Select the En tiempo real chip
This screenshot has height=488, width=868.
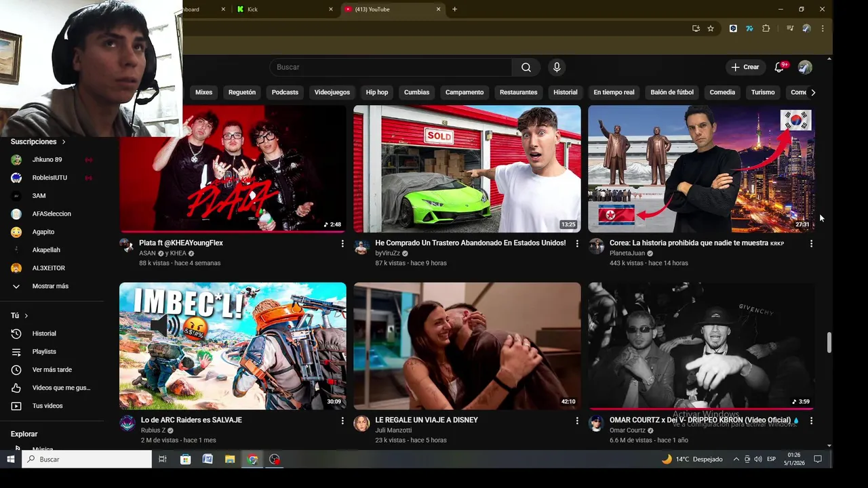click(614, 92)
